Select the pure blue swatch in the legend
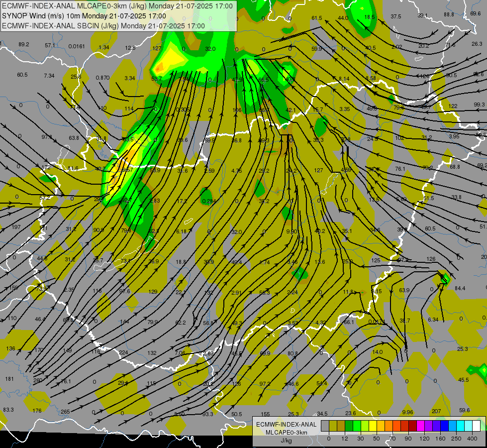Screen dimensions: 487x448 click(x=444, y=426)
